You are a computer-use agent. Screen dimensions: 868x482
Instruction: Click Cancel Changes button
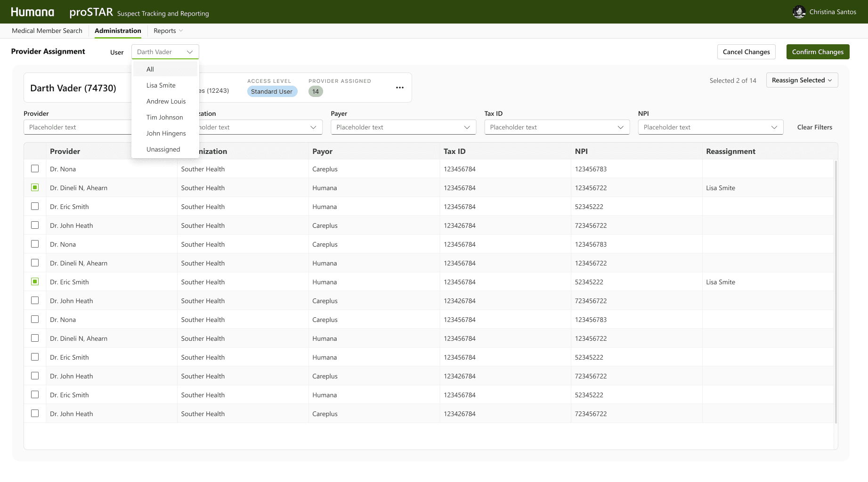click(x=746, y=52)
